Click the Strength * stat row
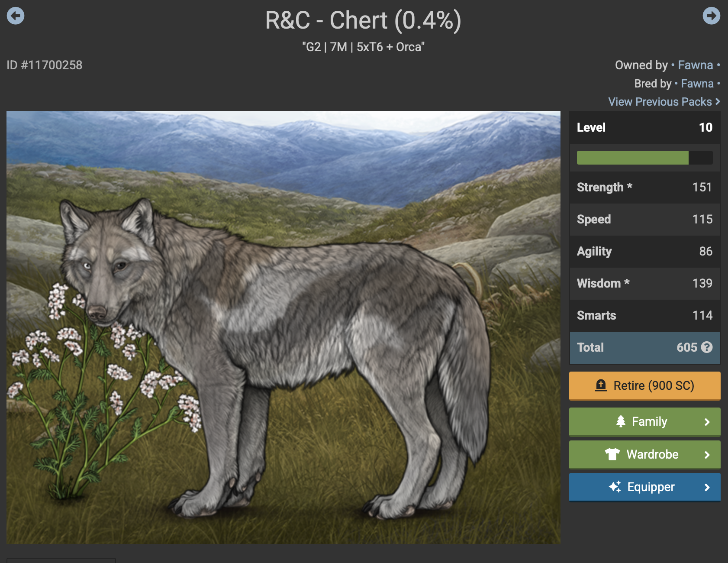The image size is (728, 563). click(x=644, y=187)
